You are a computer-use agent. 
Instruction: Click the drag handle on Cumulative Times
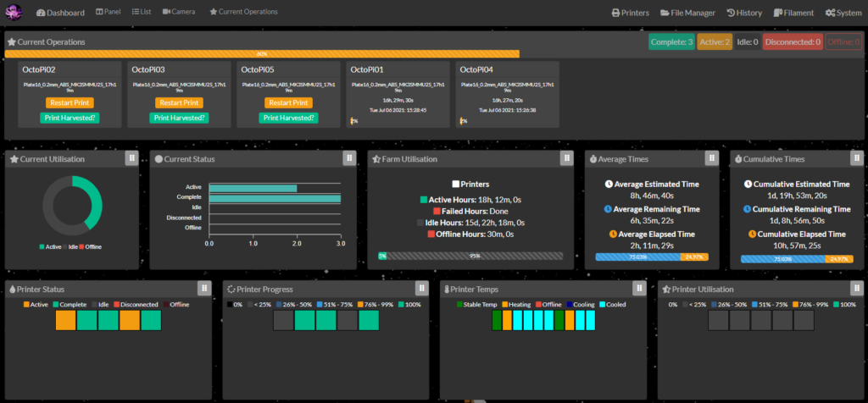coord(856,158)
